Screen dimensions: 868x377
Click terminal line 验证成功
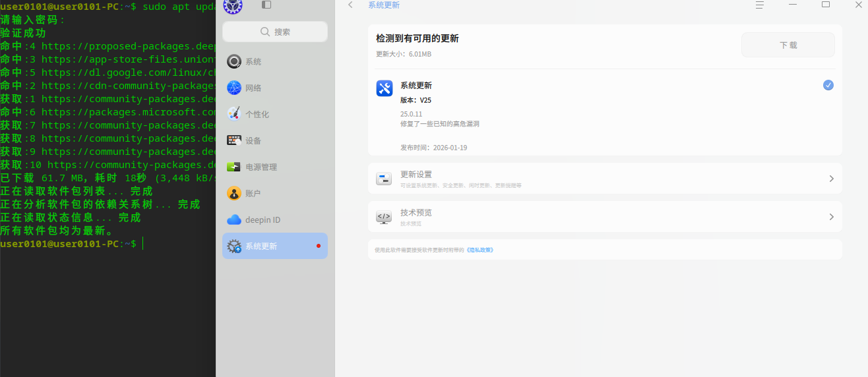click(x=23, y=33)
